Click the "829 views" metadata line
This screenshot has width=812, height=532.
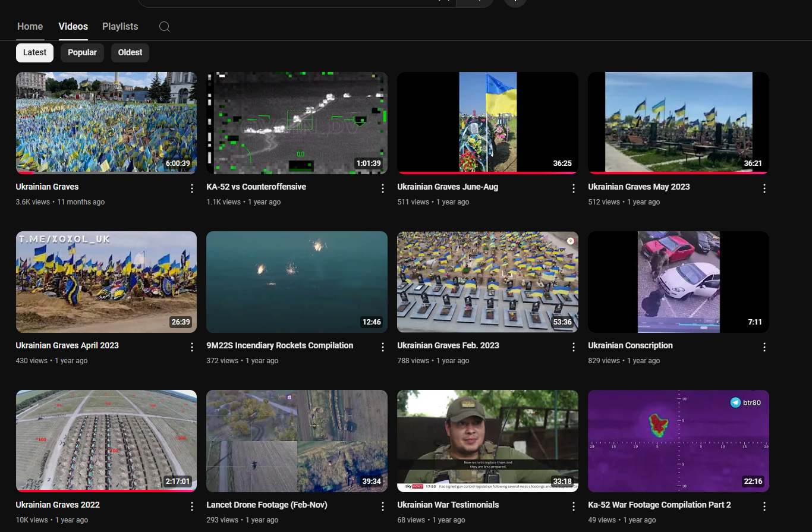point(624,361)
